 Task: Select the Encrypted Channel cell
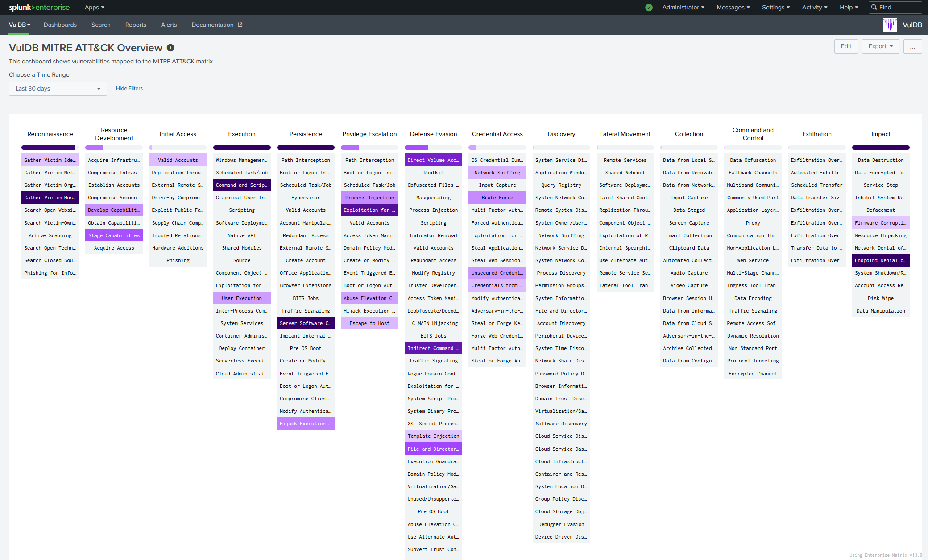pyautogui.click(x=753, y=374)
